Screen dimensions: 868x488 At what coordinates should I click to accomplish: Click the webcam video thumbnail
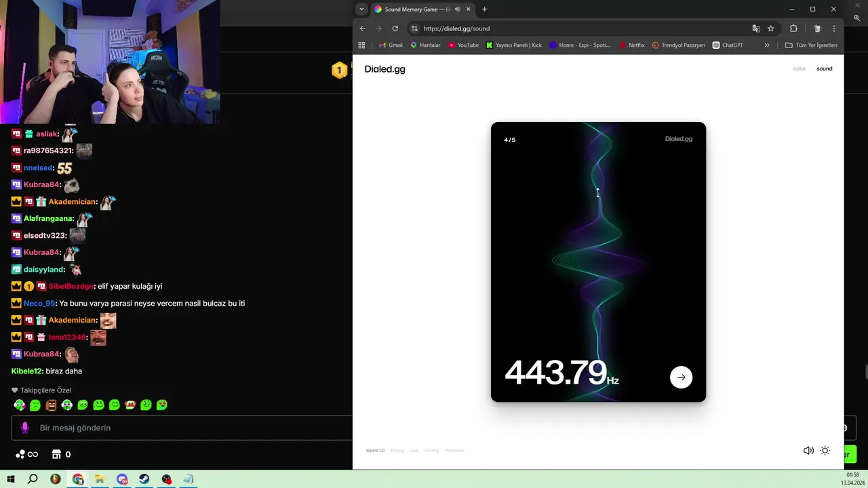[110, 62]
